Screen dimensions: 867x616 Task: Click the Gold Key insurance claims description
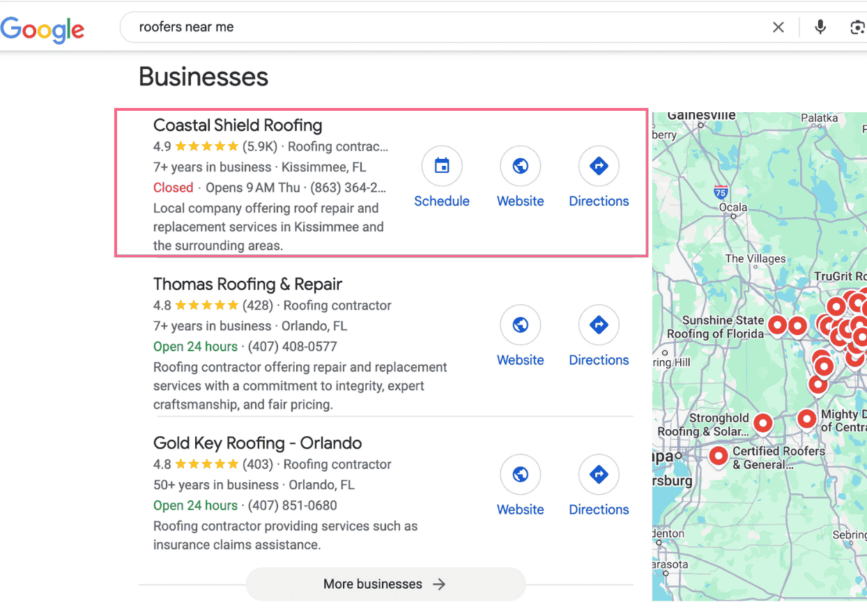pyautogui.click(x=285, y=535)
